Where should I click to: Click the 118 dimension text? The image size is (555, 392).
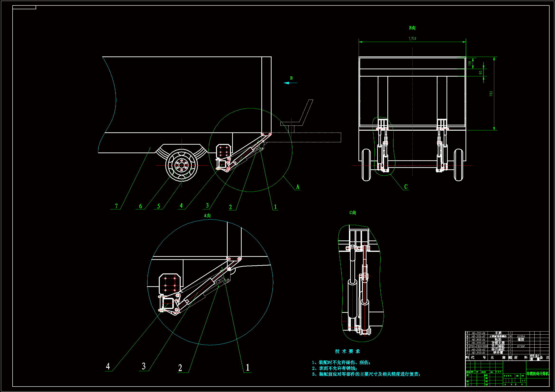pos(470,63)
